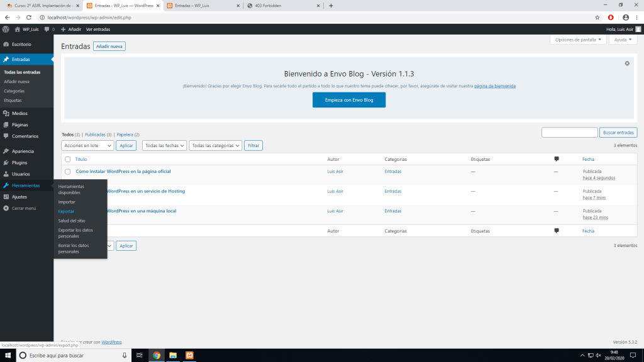The image size is (644, 362).
Task: Click the WordPress logo in admin bar
Action: pos(6,30)
